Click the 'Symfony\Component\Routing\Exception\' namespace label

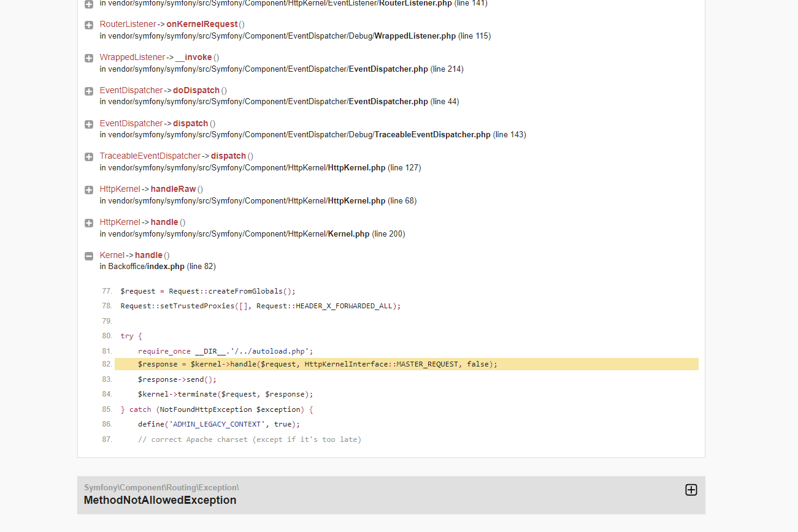coord(161,488)
